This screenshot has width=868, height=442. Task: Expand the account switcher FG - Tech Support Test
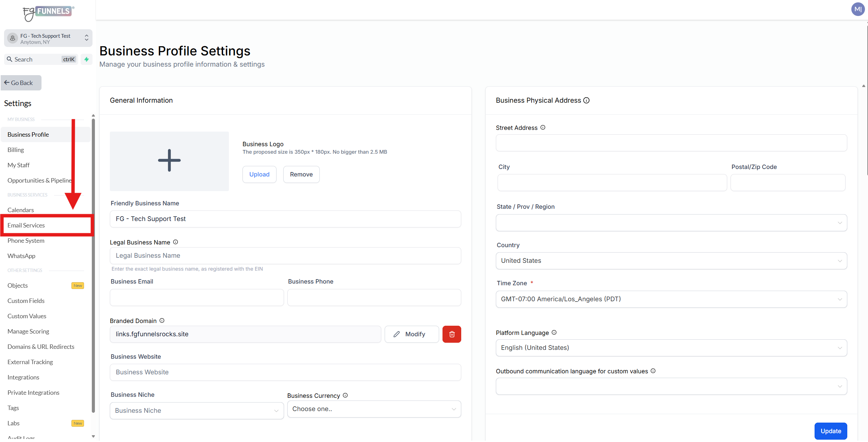[48, 38]
